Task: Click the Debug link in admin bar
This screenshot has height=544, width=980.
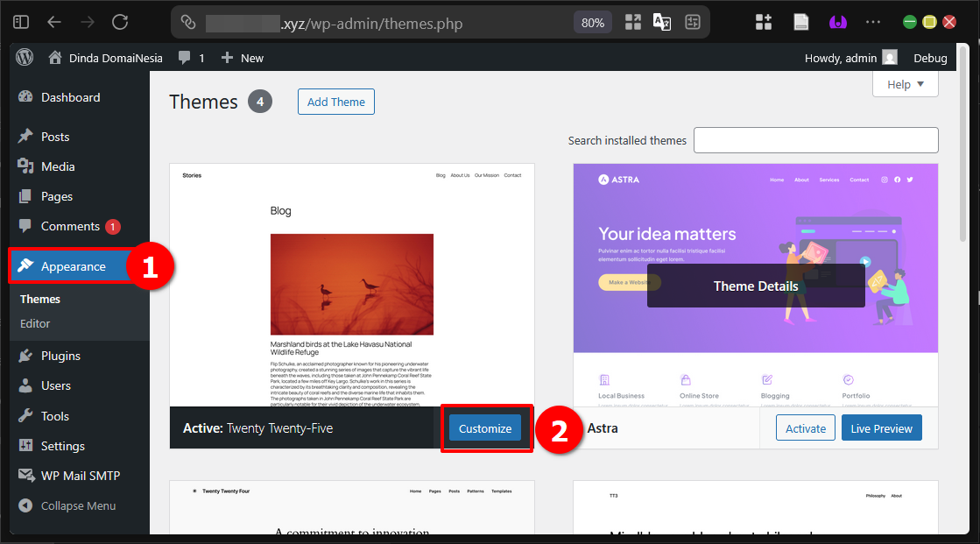Action: click(930, 58)
